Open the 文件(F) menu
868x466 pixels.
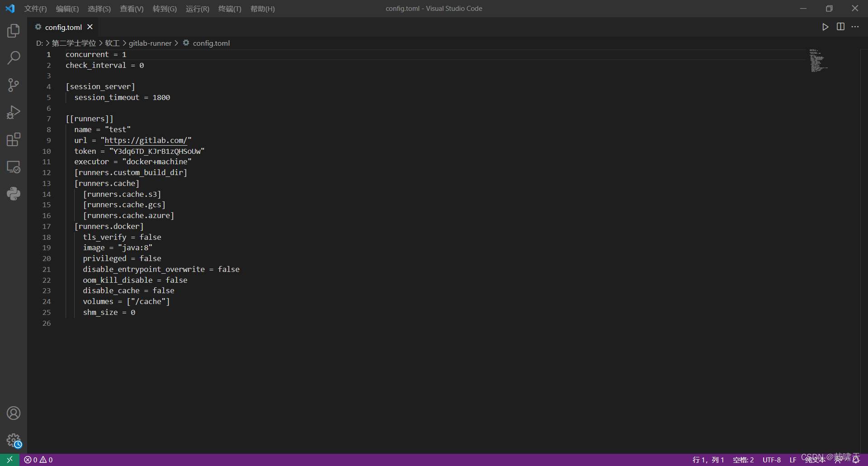tap(35, 9)
